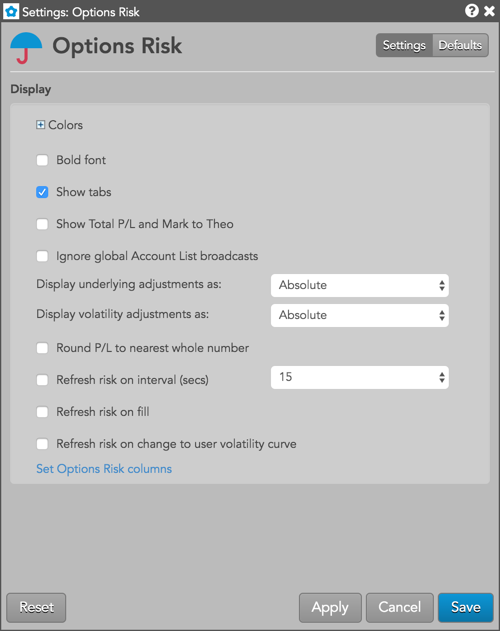Toggle Ignore global Account List broadcasts

42,256
